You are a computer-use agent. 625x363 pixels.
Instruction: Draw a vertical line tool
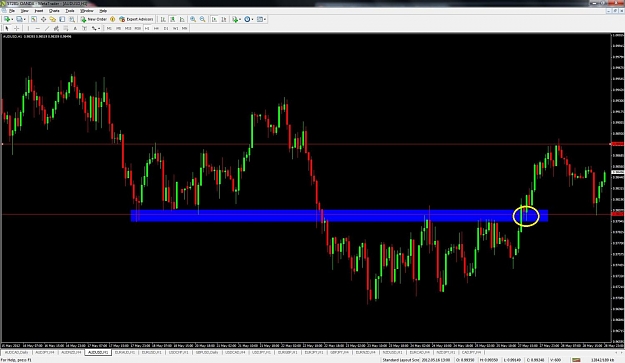[x=28, y=28]
